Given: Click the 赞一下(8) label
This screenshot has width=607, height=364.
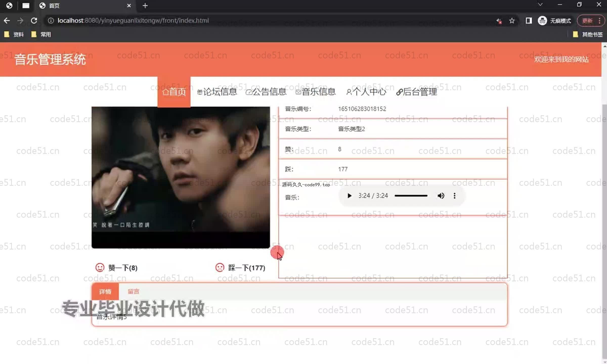Looking at the screenshot, I should click(123, 268).
